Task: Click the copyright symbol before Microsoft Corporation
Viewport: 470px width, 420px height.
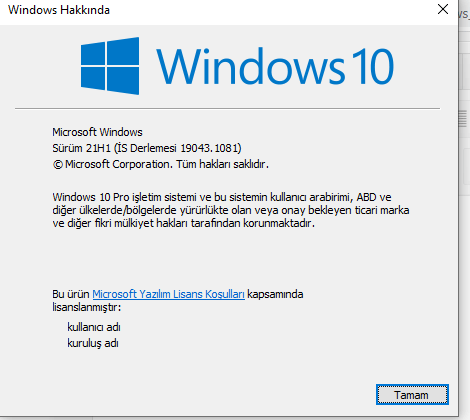Action: (58, 164)
